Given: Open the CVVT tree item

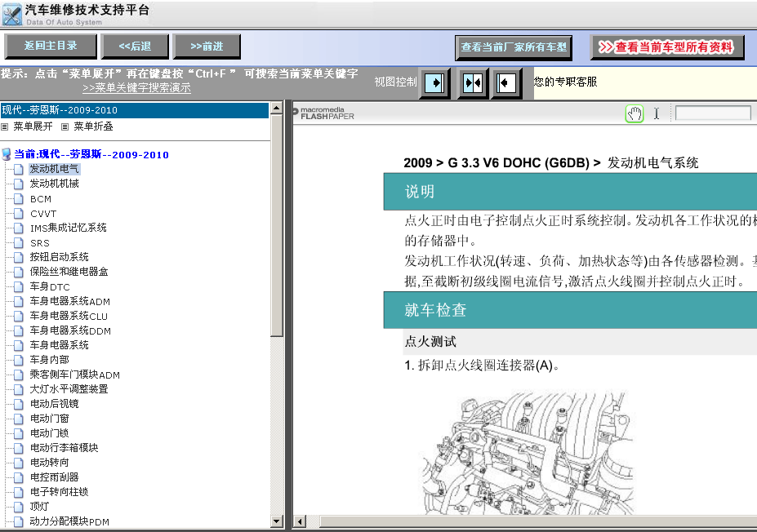Looking at the screenshot, I should tap(43, 213).
